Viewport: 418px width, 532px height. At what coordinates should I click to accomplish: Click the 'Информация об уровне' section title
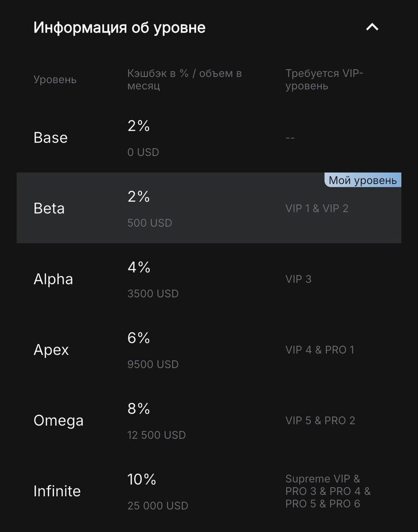119,27
